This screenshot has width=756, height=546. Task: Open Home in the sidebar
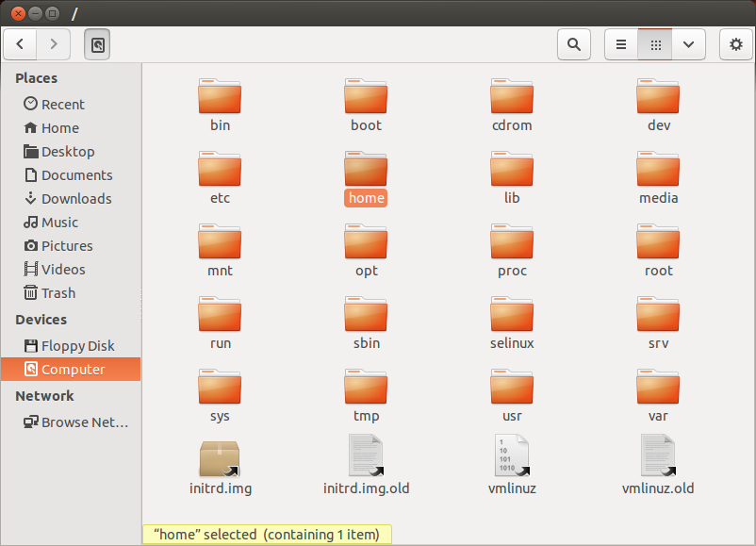coord(59,128)
